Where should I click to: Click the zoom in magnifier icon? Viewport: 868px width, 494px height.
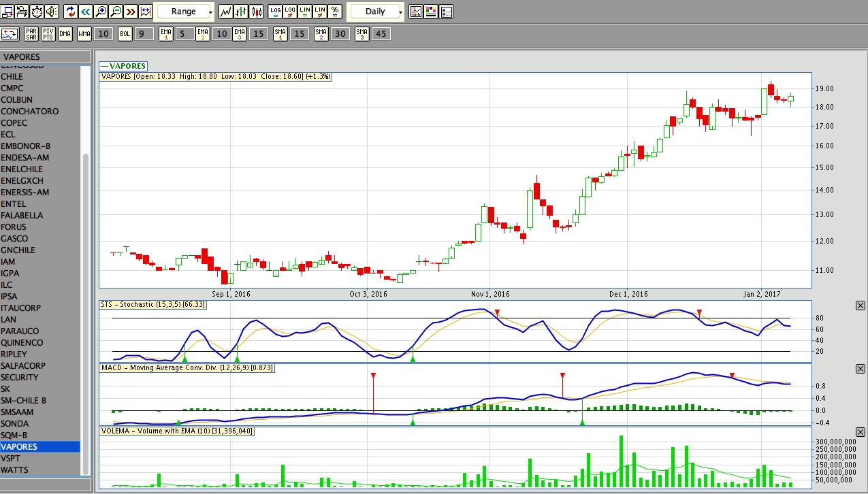tap(101, 12)
